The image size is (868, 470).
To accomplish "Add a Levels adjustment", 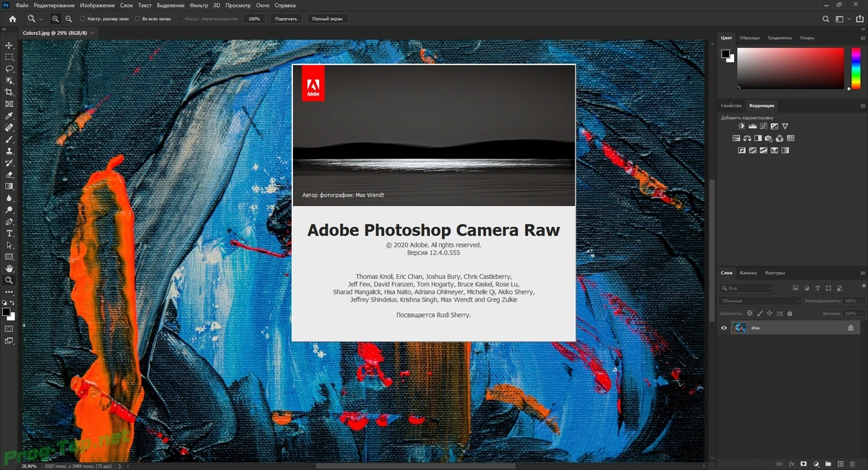I will coord(752,127).
